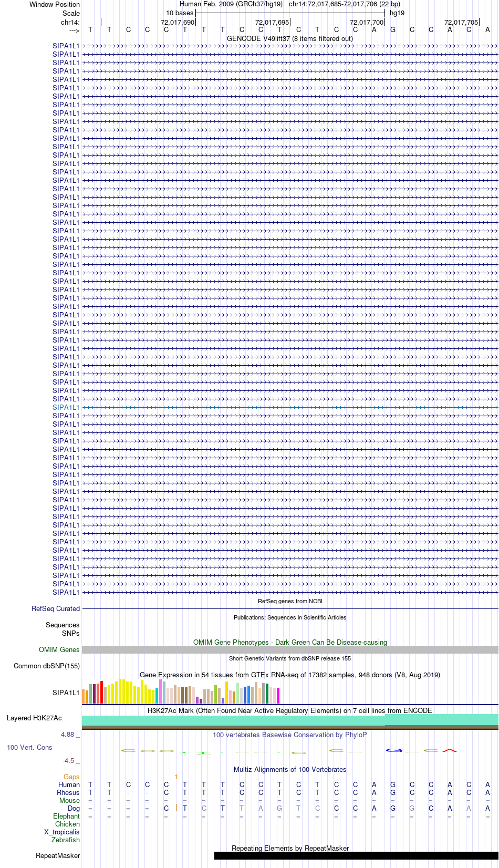Click the red A letter in PhyloP conservation logo
Image resolution: width=499 pixels, height=868 pixels.
pyautogui.click(x=450, y=750)
